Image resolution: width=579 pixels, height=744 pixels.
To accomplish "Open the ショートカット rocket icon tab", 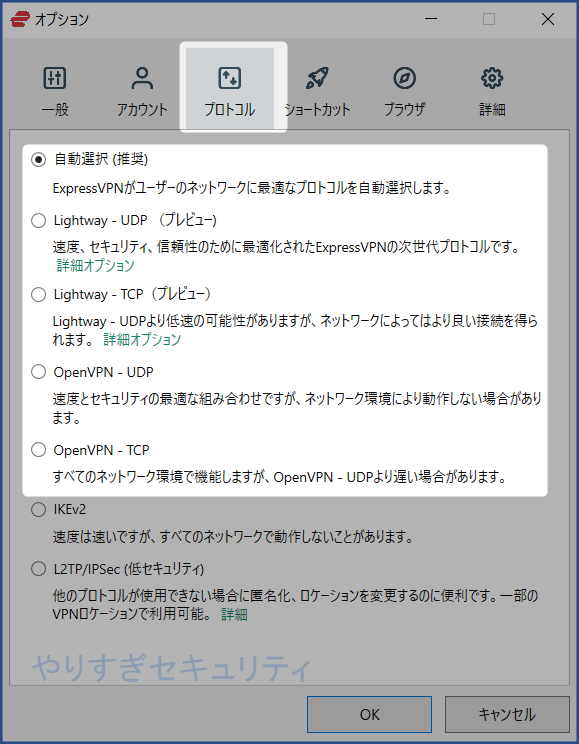I will [317, 92].
